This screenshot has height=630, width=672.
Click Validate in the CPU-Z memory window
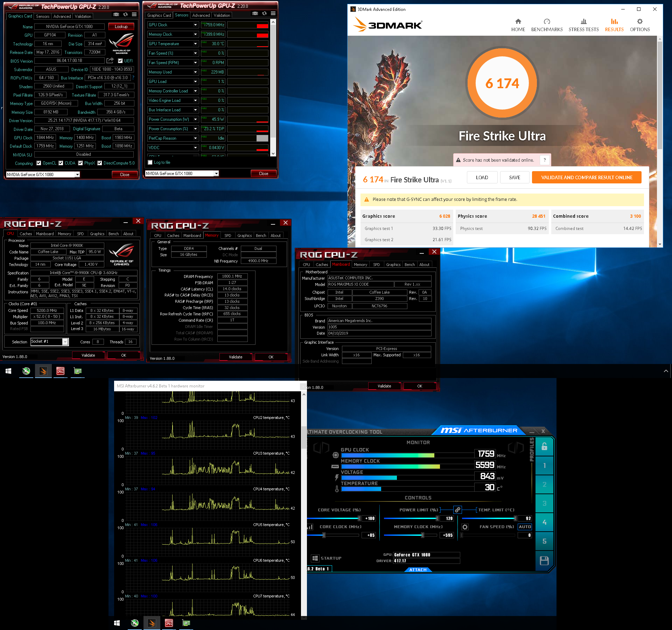[x=236, y=357]
